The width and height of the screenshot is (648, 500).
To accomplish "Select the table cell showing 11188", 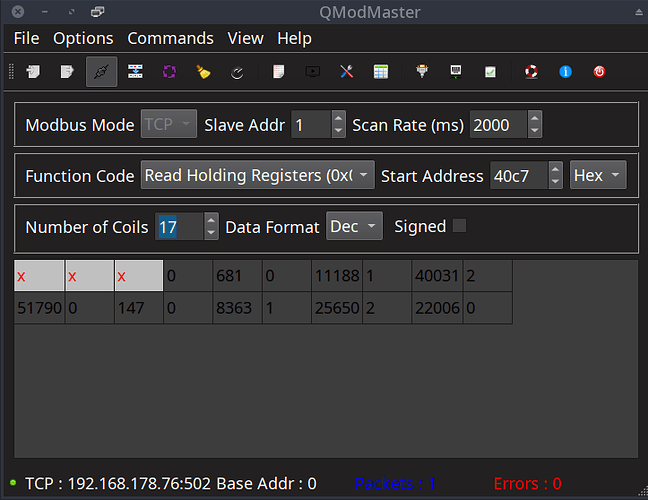I will coord(337,276).
